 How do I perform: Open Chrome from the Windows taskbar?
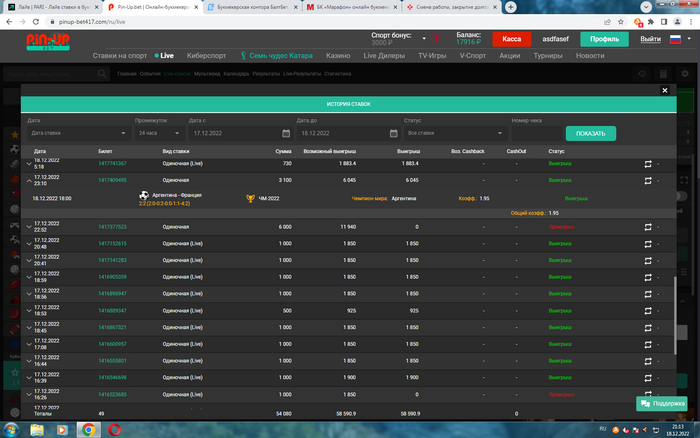tap(88, 430)
